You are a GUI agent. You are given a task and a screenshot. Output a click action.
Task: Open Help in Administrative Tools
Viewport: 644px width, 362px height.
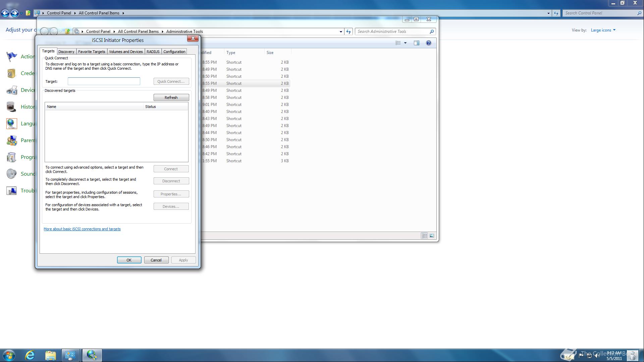[428, 43]
